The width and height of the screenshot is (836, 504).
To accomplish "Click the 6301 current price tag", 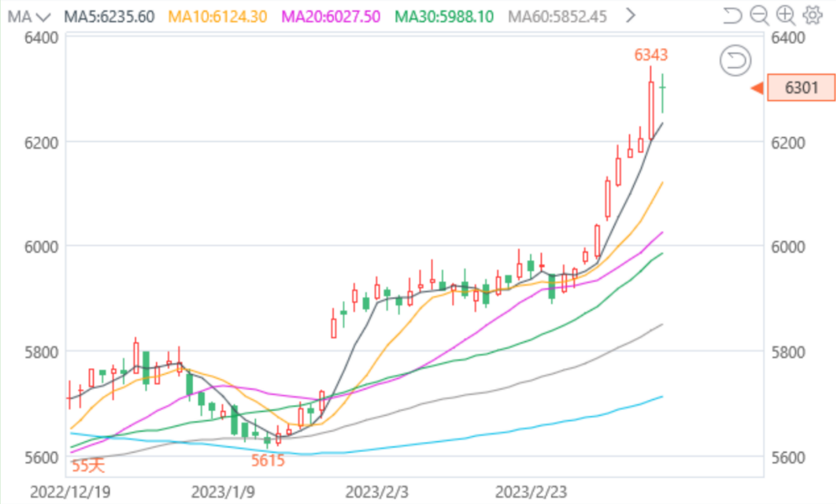I will point(801,88).
